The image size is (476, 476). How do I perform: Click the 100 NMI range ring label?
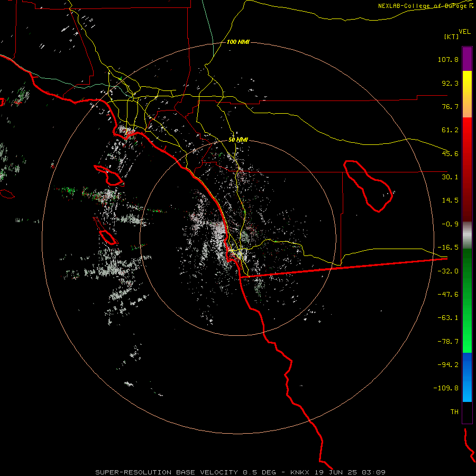tap(238, 42)
